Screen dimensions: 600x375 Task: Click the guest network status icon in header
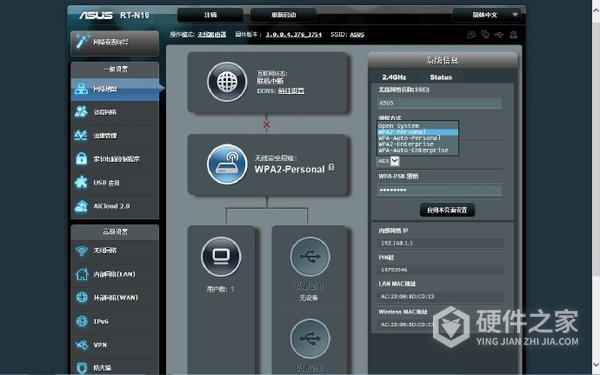(471, 34)
